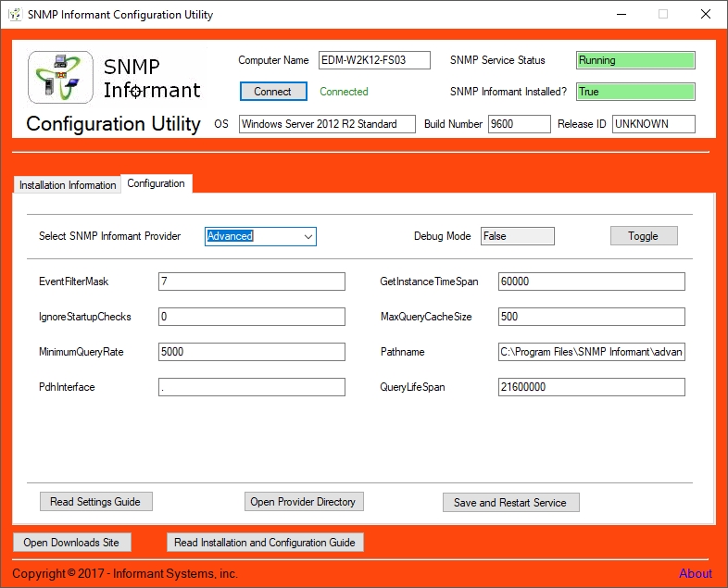Click the SNMP Informant Installed True box
728x588 pixels.
coord(635,92)
